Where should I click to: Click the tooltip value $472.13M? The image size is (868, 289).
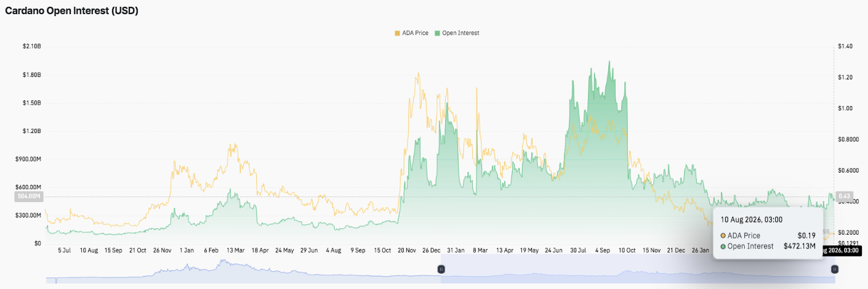click(x=799, y=246)
